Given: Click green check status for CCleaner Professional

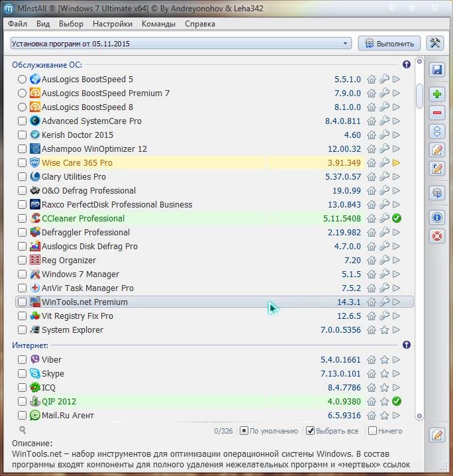Looking at the screenshot, I should click(397, 218).
